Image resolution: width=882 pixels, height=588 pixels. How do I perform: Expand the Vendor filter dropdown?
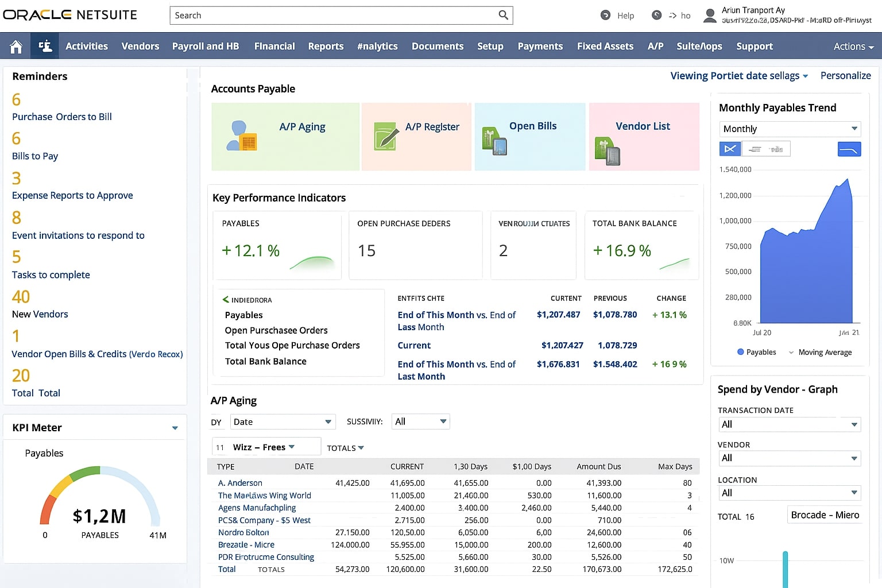tap(790, 458)
